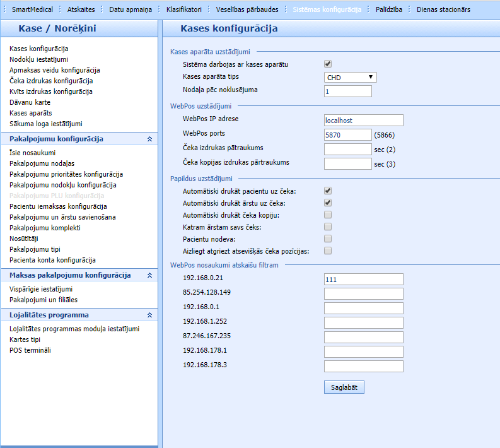The image size is (500, 448).
Task: Click the Saglabāt button
Action: (344, 387)
